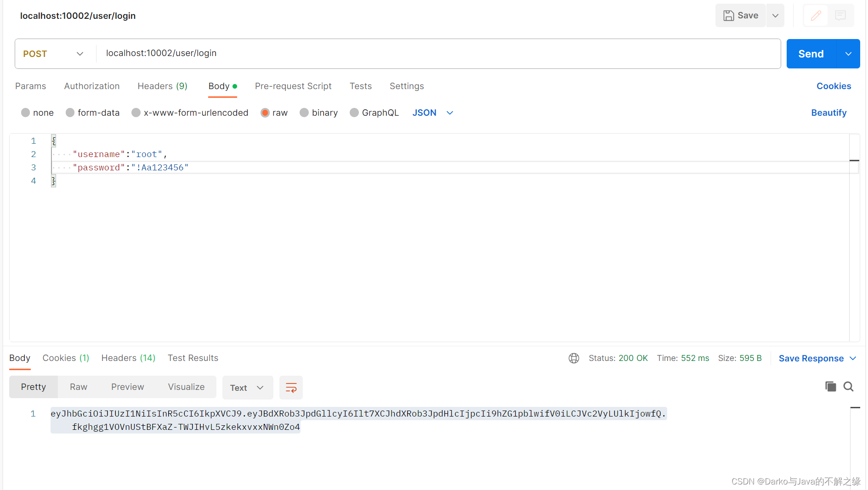
Task: Open the comments icon near the top right
Action: click(x=840, y=15)
